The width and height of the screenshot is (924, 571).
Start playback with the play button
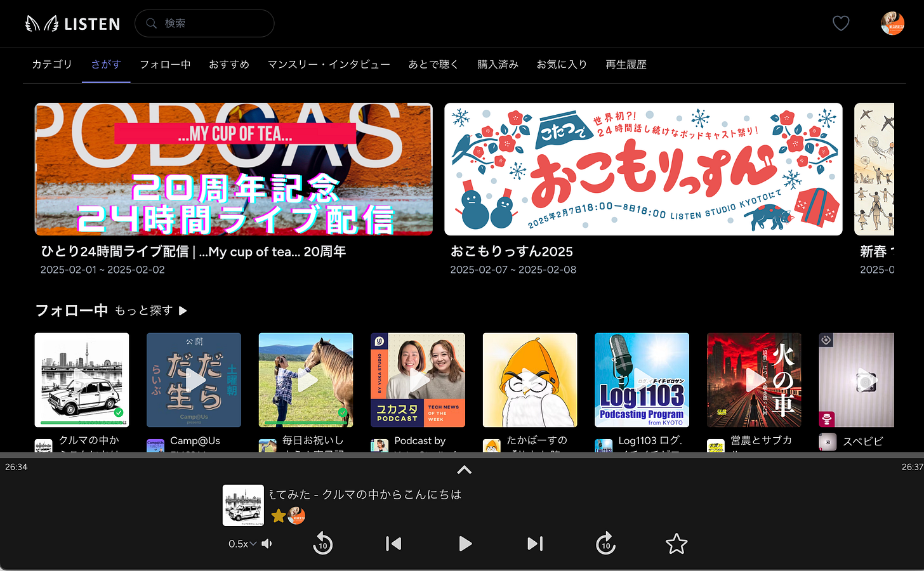[x=465, y=544]
